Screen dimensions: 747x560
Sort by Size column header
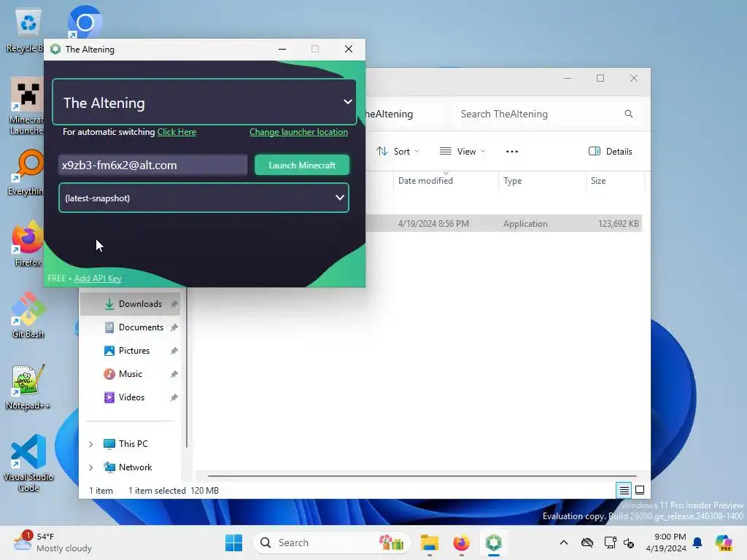click(x=615, y=181)
